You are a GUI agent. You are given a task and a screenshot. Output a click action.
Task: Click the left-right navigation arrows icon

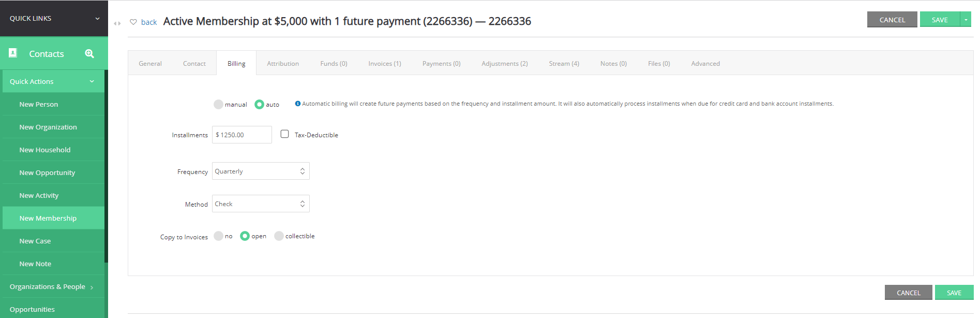(117, 23)
